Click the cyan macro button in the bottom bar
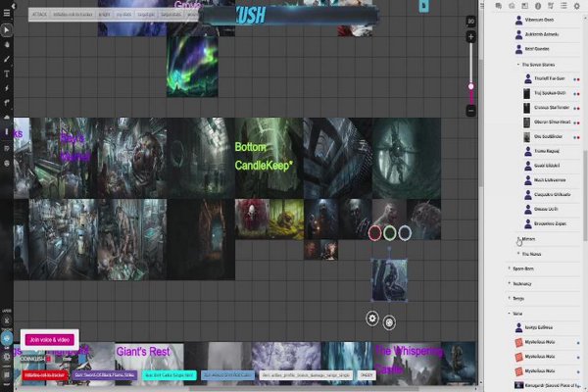Image resolution: width=588 pixels, height=392 pixels. tap(170, 375)
